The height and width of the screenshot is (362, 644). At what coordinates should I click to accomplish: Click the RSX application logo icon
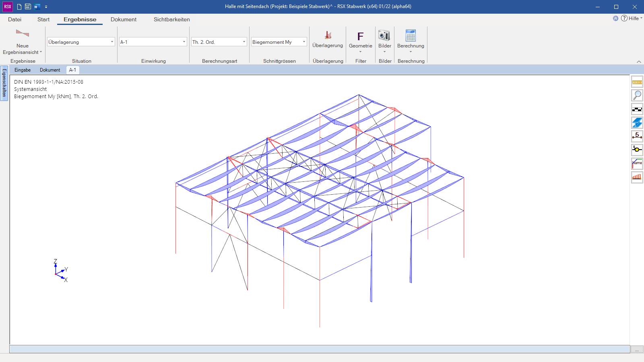tap(8, 6)
